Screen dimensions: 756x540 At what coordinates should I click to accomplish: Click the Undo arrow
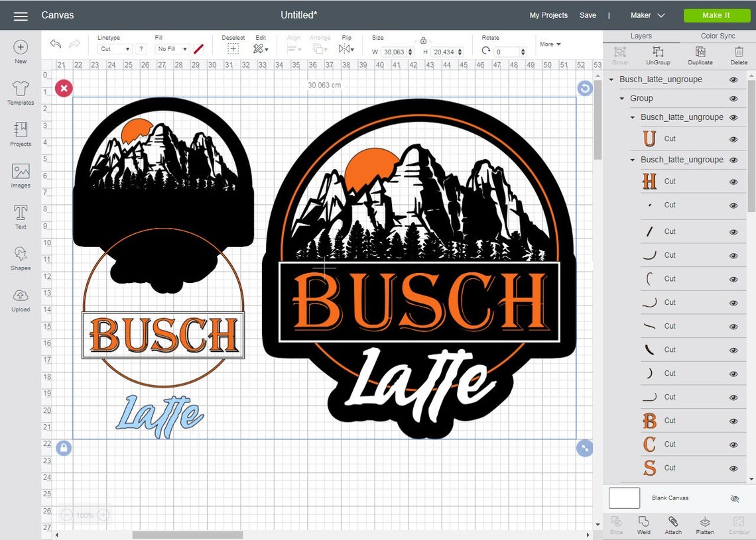56,44
